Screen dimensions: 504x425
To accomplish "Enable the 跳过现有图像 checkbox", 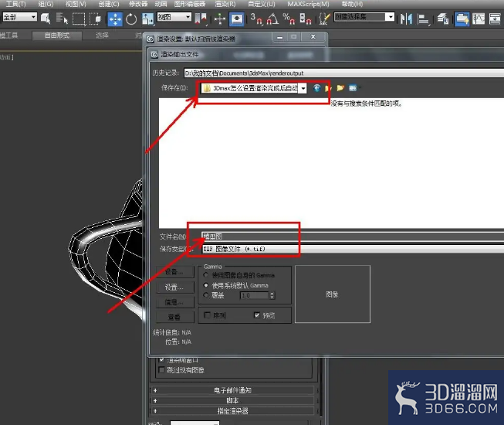I will click(161, 369).
